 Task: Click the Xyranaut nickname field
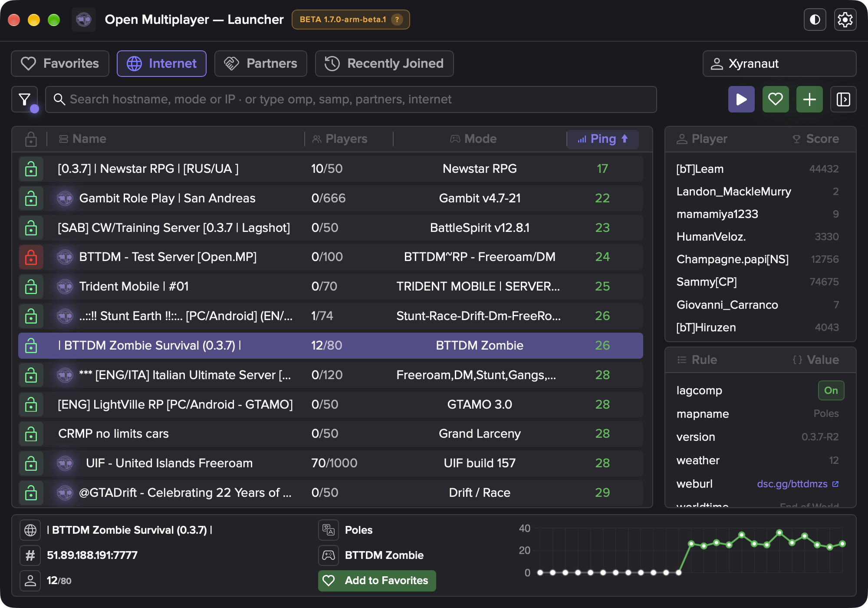(x=779, y=63)
